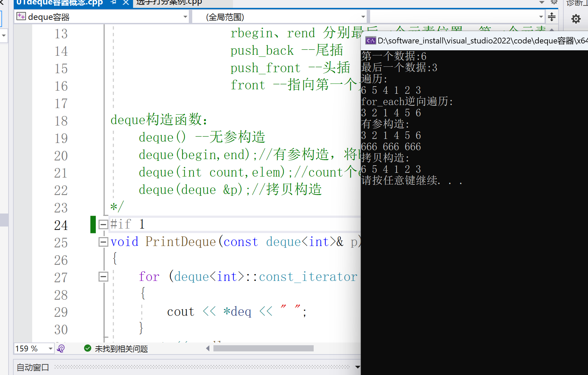588x375 pixels.
Task: Click the horizontal scrollbar left arrow
Action: point(208,348)
